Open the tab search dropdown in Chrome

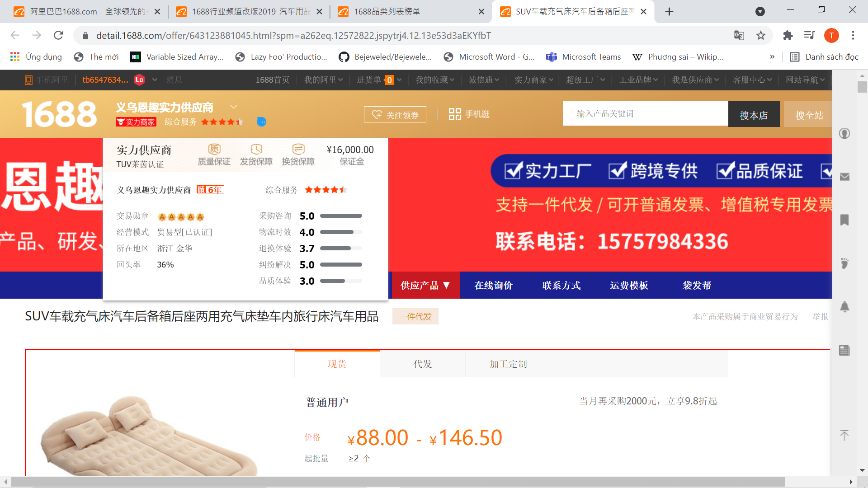[x=760, y=11]
